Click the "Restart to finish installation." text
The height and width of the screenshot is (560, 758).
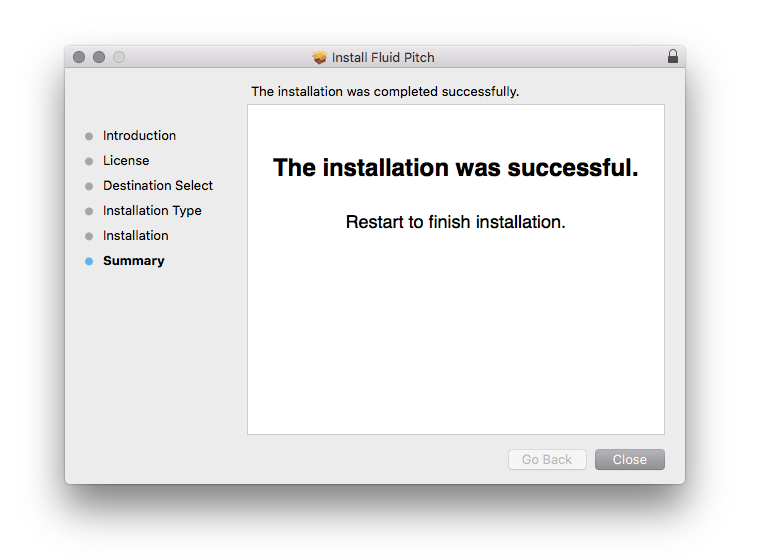[x=456, y=222]
